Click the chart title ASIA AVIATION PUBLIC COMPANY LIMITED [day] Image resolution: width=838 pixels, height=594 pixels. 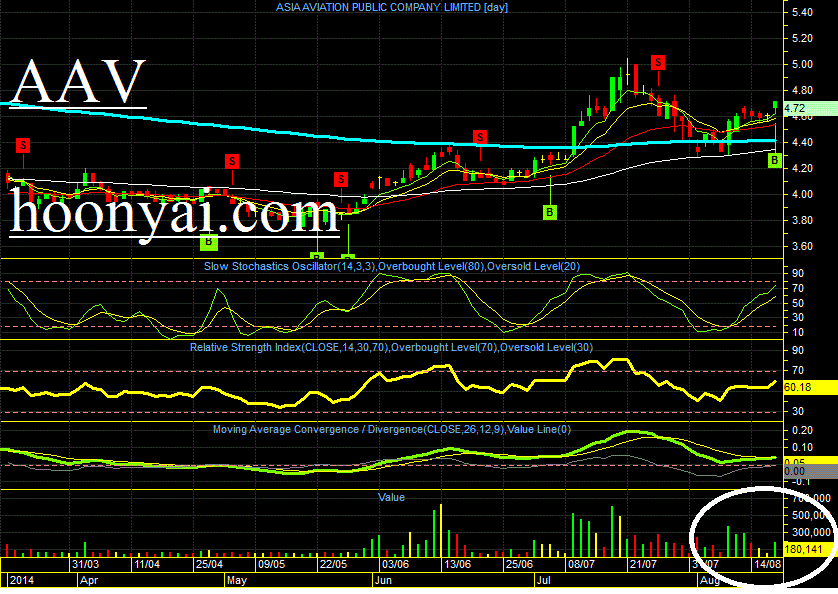pos(391,7)
